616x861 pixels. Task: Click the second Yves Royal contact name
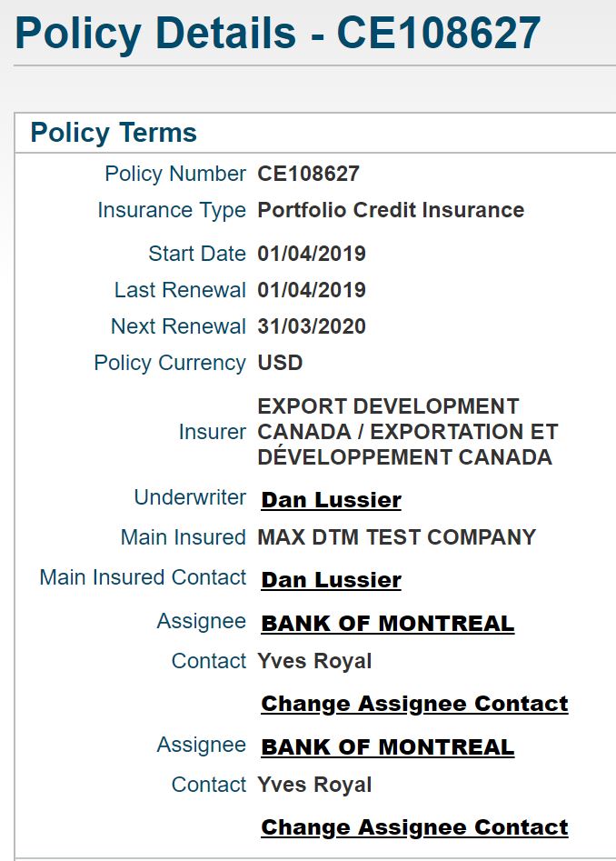[314, 785]
